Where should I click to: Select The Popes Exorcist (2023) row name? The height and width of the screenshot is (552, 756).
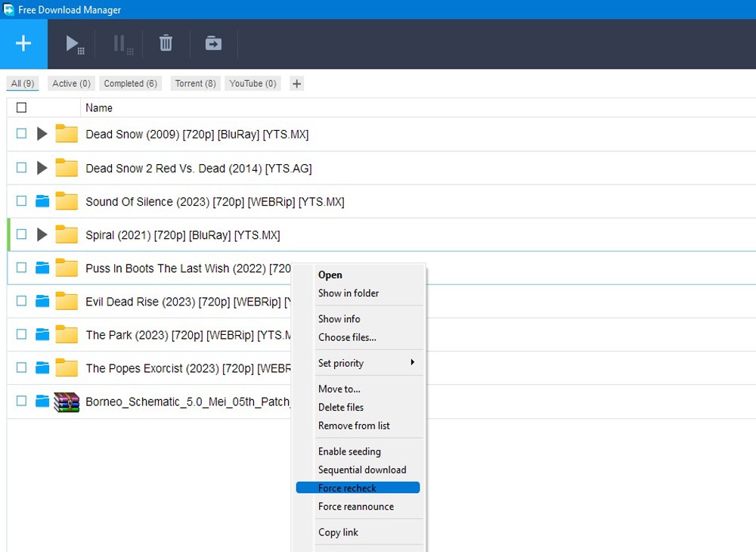coord(188,368)
